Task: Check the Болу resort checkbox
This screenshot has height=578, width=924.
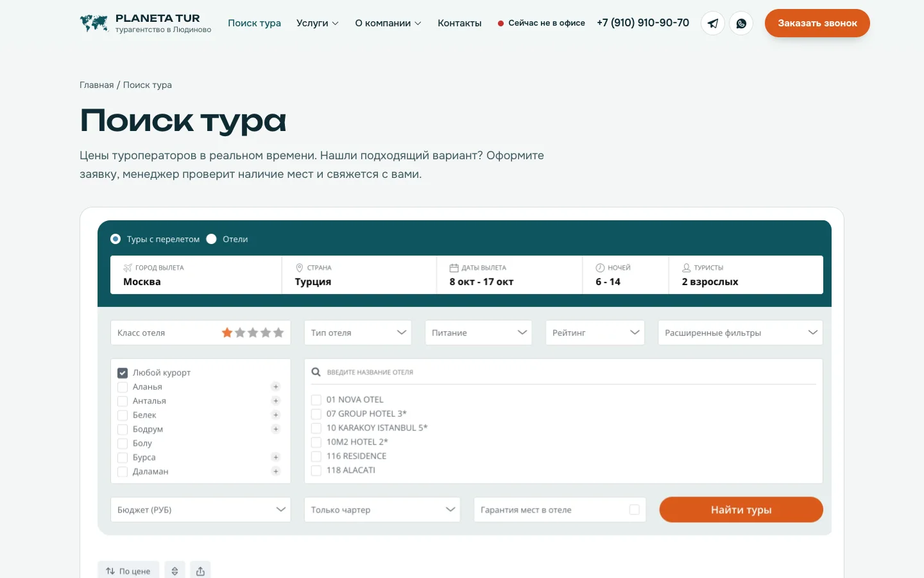Action: pos(123,443)
